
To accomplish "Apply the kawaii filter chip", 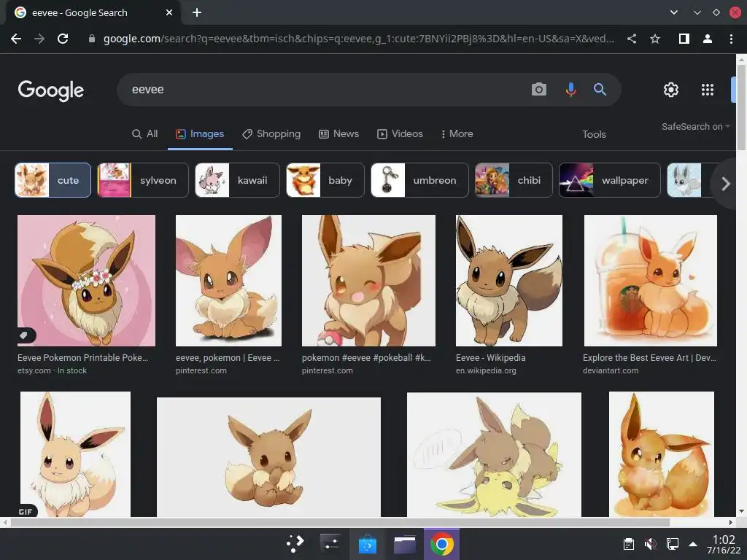I will click(237, 180).
